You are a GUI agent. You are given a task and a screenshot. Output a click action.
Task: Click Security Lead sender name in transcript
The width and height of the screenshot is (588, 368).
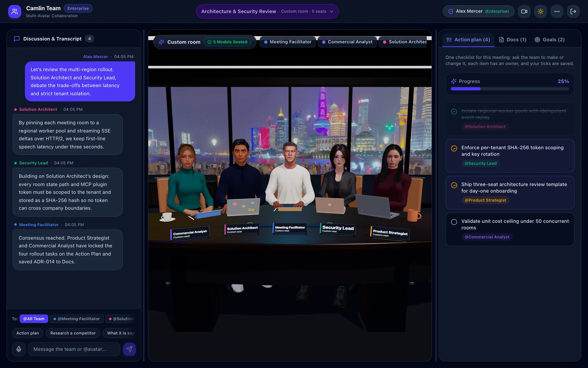[x=33, y=163]
